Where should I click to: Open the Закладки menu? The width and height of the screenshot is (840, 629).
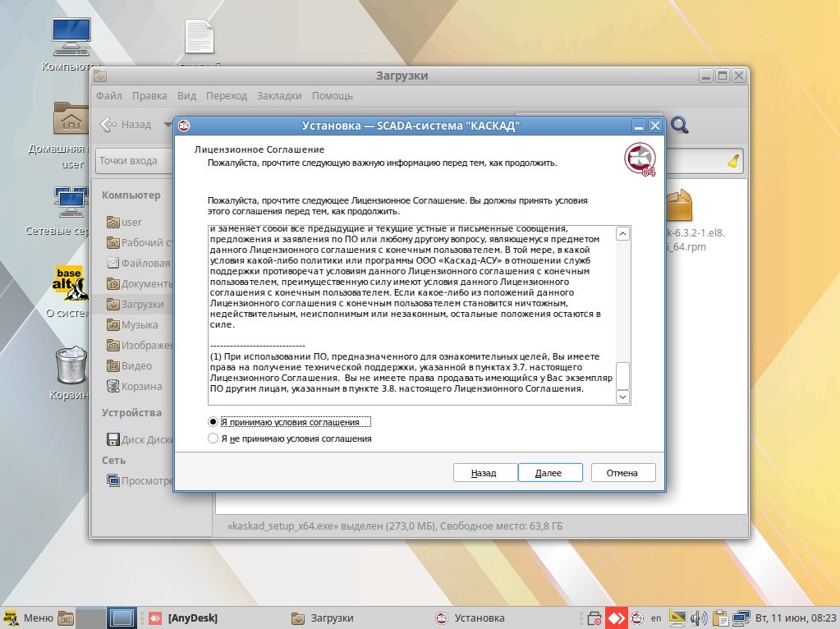[278, 96]
